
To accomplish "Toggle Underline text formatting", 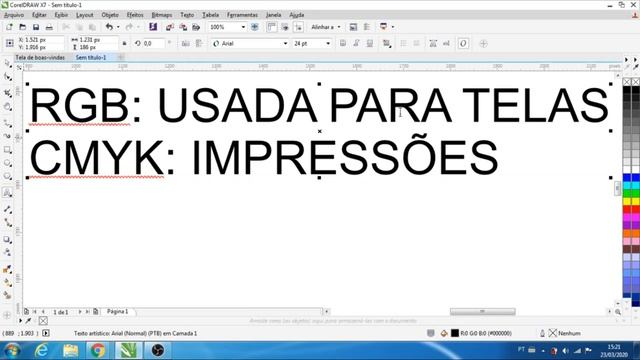I will [370, 43].
